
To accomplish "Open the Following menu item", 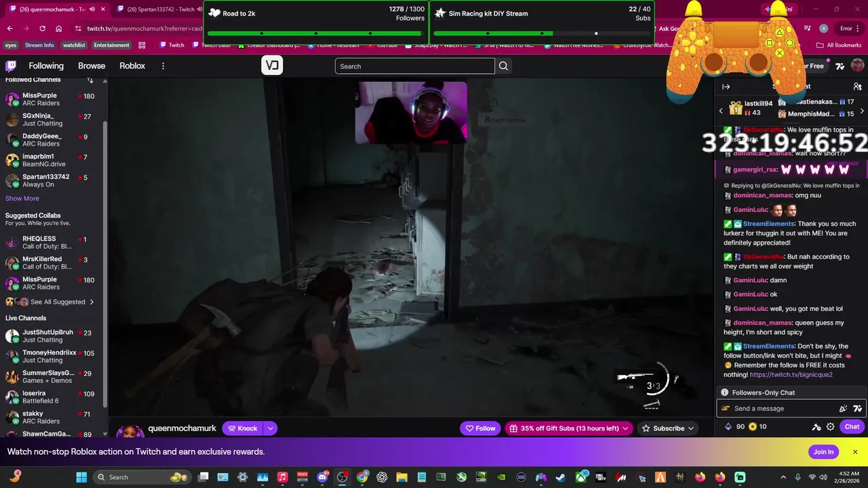I will click(x=46, y=66).
